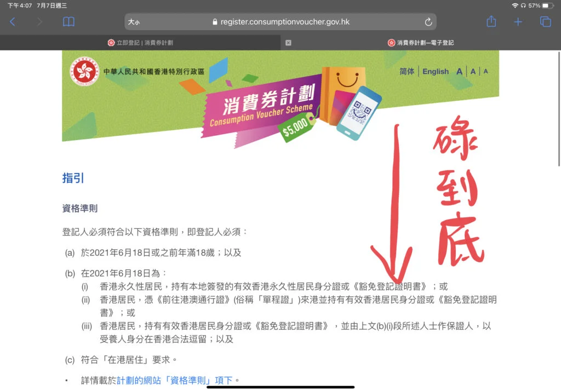Close the current tab with X icon

(x=288, y=43)
